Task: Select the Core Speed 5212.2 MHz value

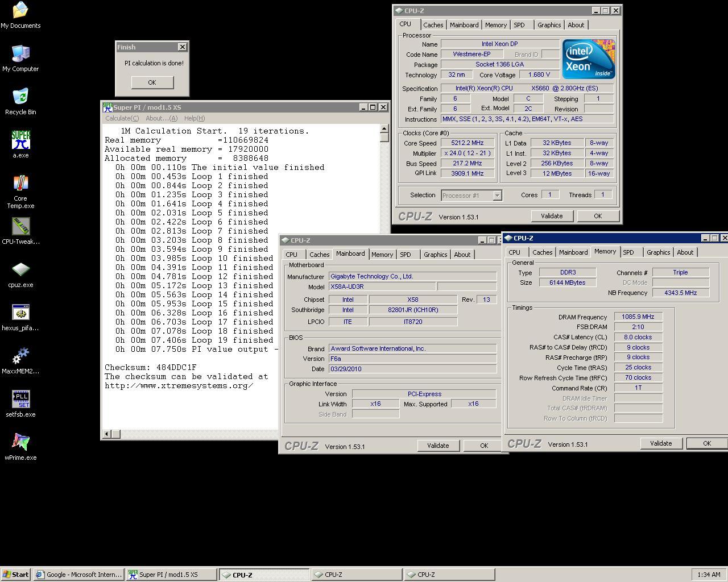Action: pyautogui.click(x=468, y=143)
